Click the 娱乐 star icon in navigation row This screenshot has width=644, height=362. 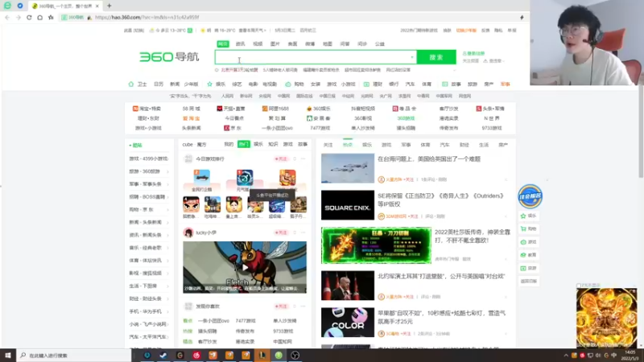point(209,84)
